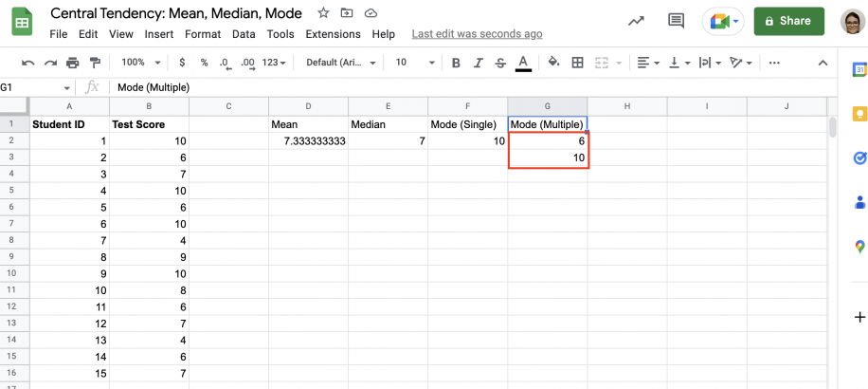Open the font size 10 dropdown
Viewport: 868px width, 389px height.
click(x=415, y=63)
